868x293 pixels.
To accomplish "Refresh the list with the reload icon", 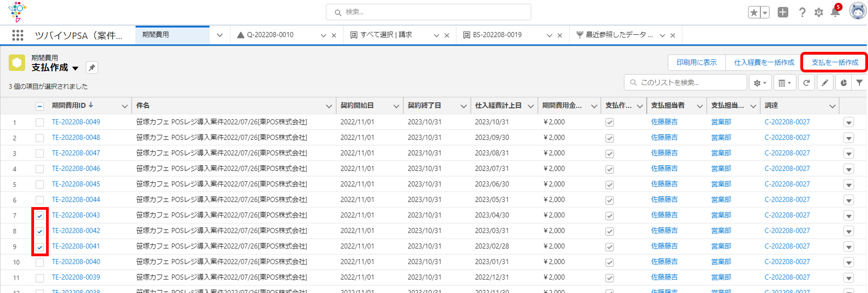I will point(806,83).
